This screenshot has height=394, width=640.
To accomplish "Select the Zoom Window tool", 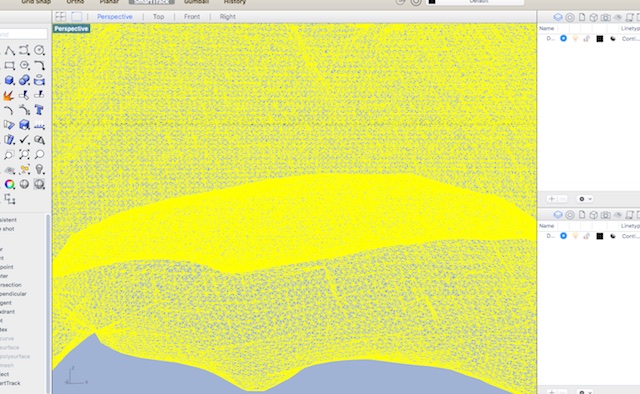I will coord(9,155).
